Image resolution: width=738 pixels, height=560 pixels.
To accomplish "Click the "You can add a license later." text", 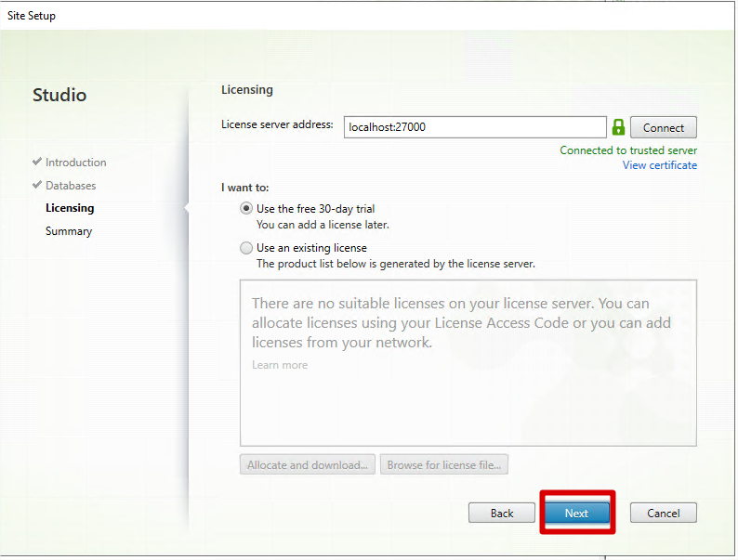I will click(x=323, y=225).
